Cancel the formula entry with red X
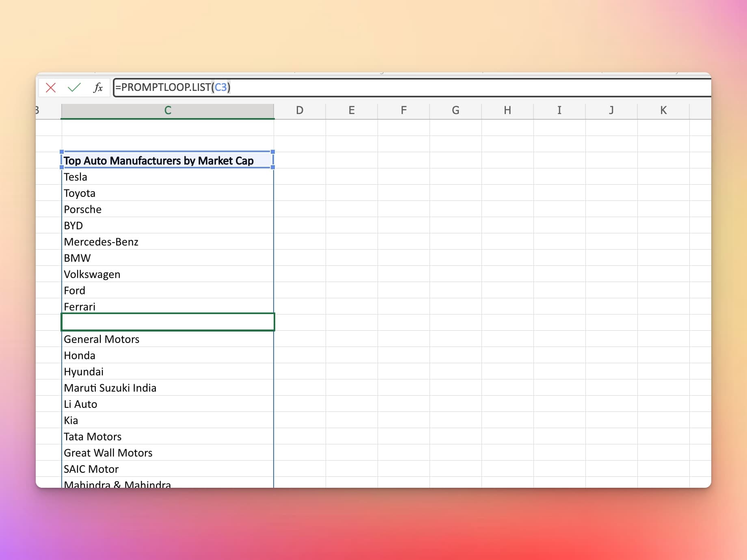 [x=51, y=87]
